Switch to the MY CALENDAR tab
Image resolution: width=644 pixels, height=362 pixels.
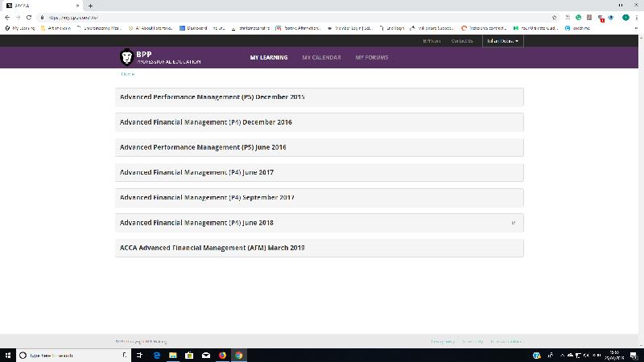(x=321, y=57)
